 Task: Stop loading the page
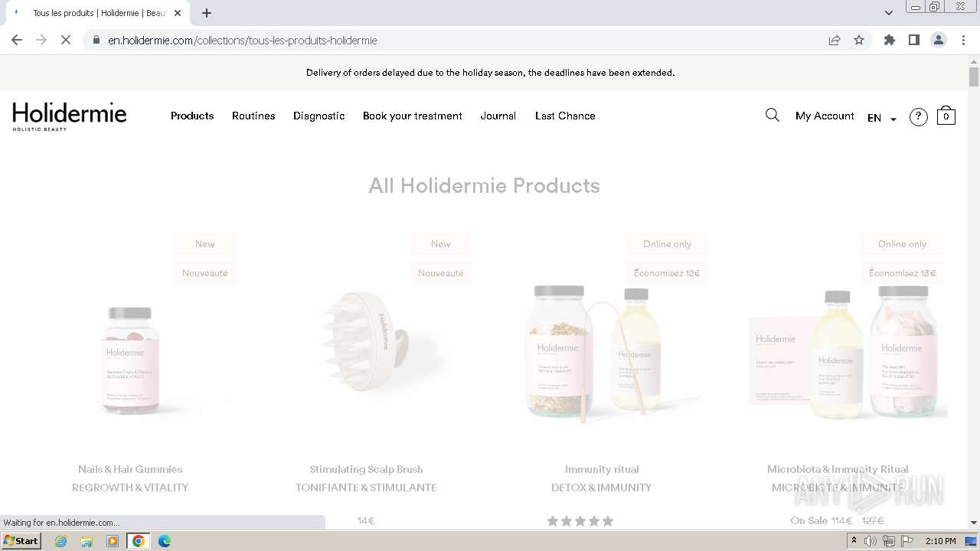click(66, 40)
